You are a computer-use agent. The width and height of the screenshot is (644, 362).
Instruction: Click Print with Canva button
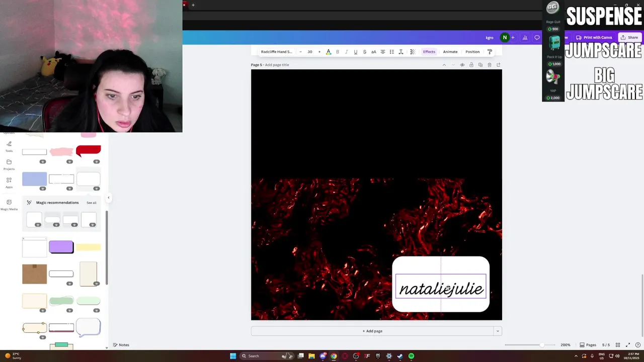pos(594,38)
